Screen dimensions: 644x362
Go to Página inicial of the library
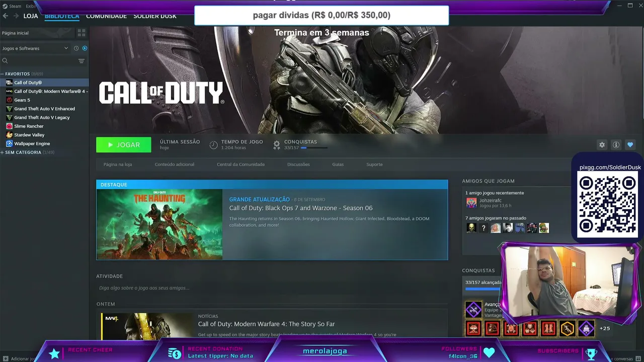tap(37, 33)
